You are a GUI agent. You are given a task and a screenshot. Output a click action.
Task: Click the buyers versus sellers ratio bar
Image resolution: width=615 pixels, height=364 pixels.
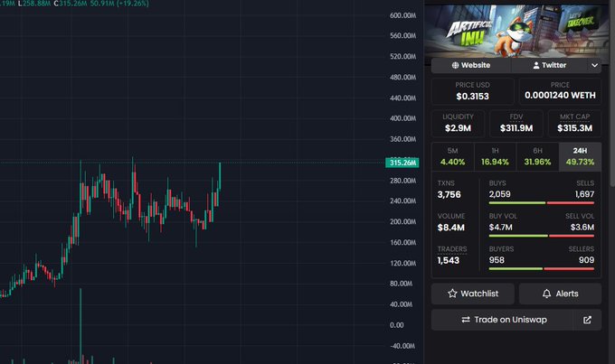pyautogui.click(x=542, y=269)
